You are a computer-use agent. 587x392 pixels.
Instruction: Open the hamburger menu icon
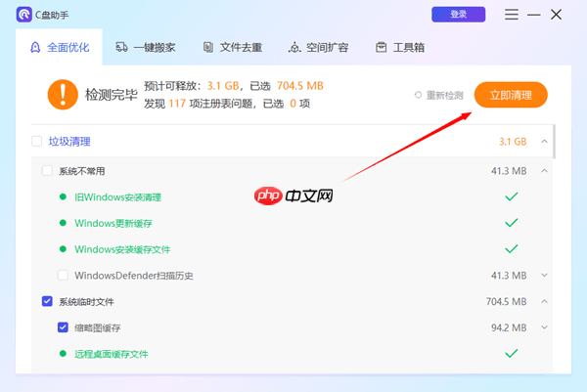click(x=511, y=15)
